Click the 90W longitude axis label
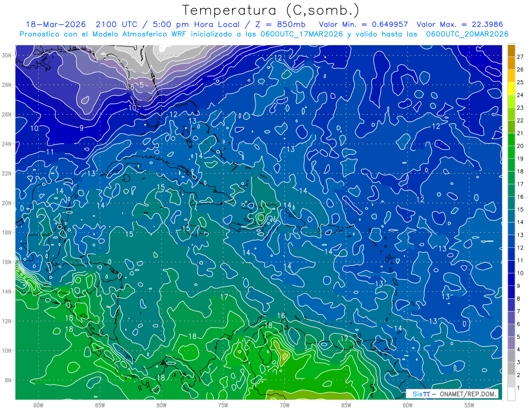The image size is (532, 411). tap(38, 405)
